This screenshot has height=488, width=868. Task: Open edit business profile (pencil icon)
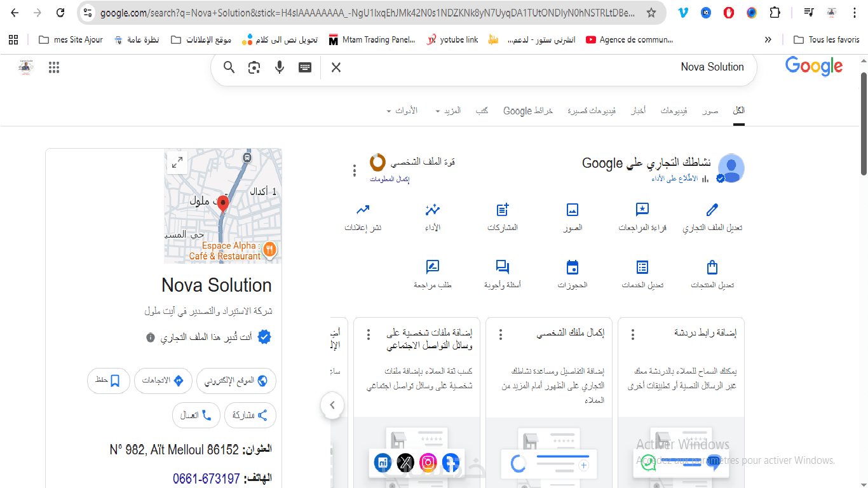(712, 210)
